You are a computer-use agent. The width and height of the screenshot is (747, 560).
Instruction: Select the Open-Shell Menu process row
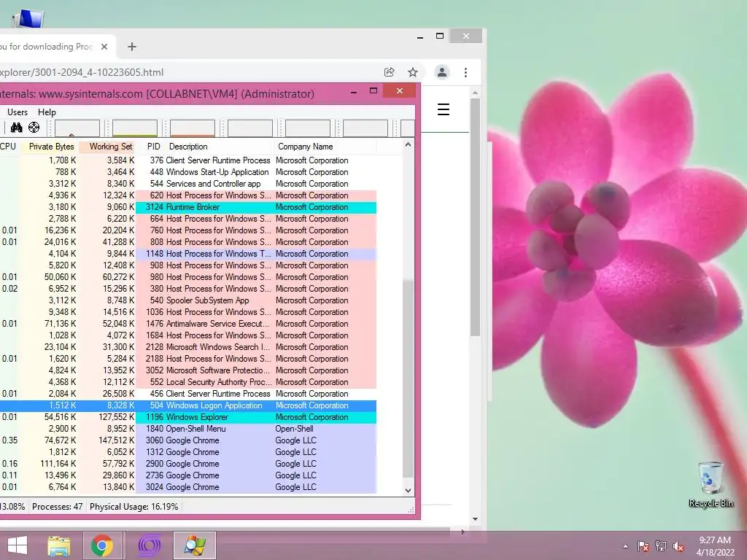click(188, 429)
